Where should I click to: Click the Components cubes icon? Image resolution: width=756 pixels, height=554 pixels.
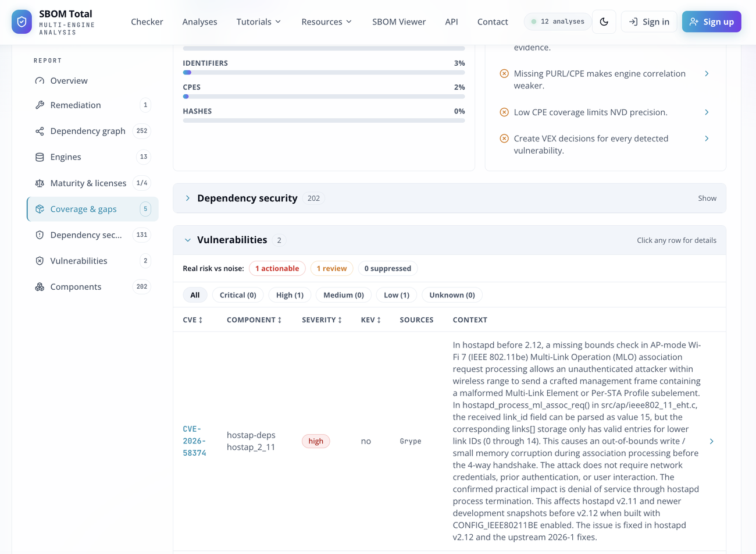[x=40, y=287]
